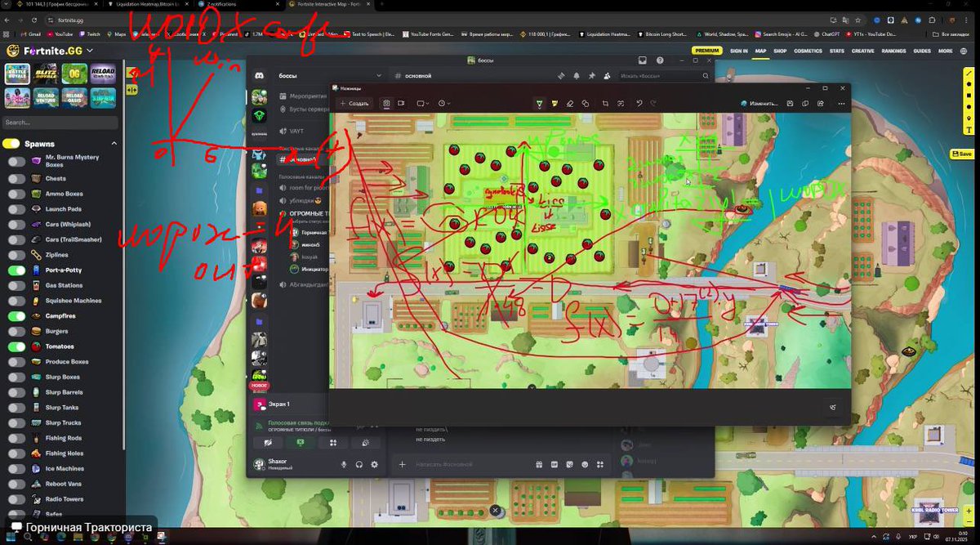The image size is (980, 545).
Task: Enable the Gas Stations toggle
Action: tap(16, 285)
